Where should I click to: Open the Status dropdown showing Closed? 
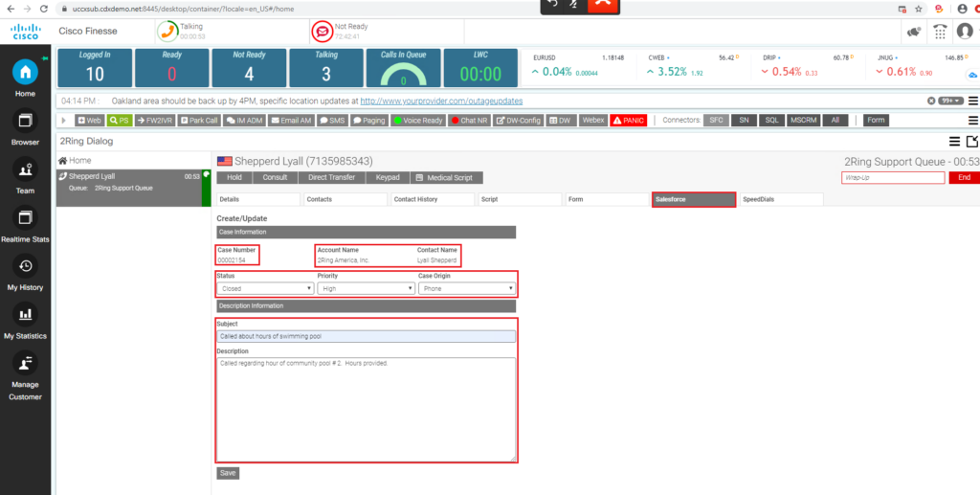265,289
